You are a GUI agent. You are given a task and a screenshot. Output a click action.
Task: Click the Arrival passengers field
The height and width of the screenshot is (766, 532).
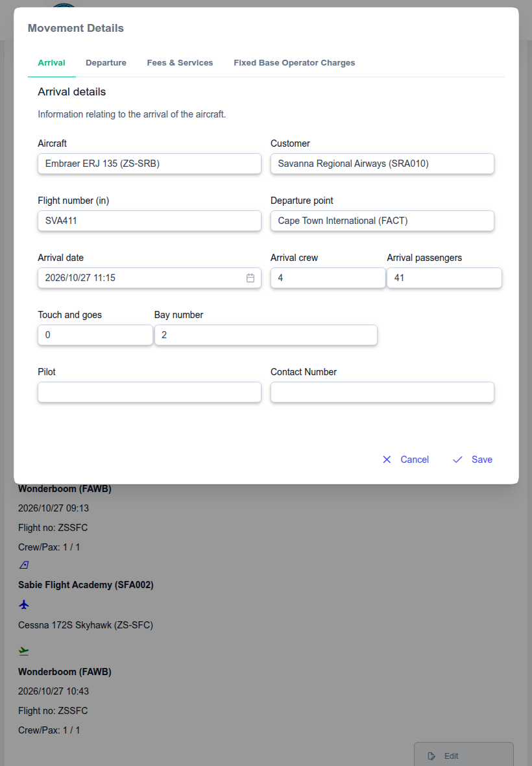click(444, 278)
